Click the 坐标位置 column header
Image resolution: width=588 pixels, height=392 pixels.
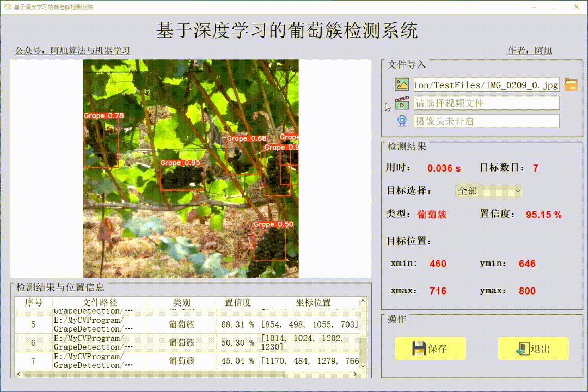tap(313, 302)
